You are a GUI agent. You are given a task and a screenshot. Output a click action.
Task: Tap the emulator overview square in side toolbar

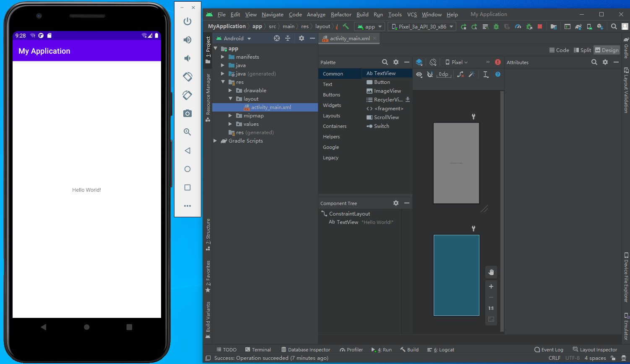187,187
